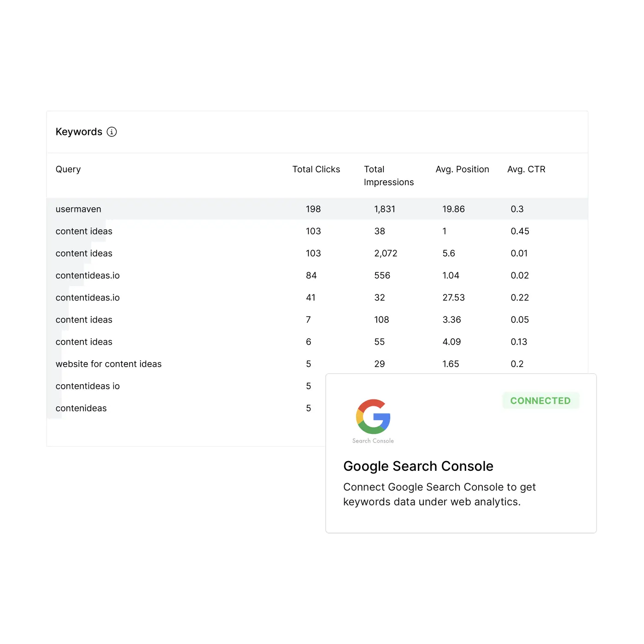Click the CONNECTED status badge
The height and width of the screenshot is (644, 644).
coord(540,401)
